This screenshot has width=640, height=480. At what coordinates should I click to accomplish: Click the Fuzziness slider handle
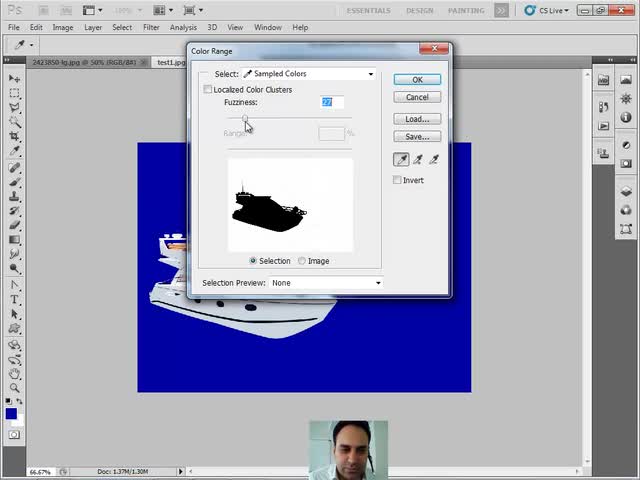pos(245,118)
